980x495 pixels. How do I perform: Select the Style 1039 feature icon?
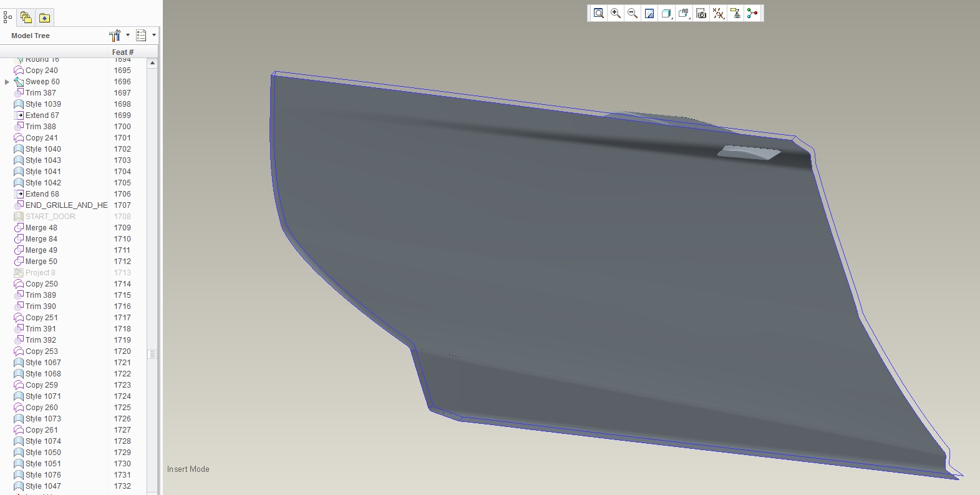point(19,104)
